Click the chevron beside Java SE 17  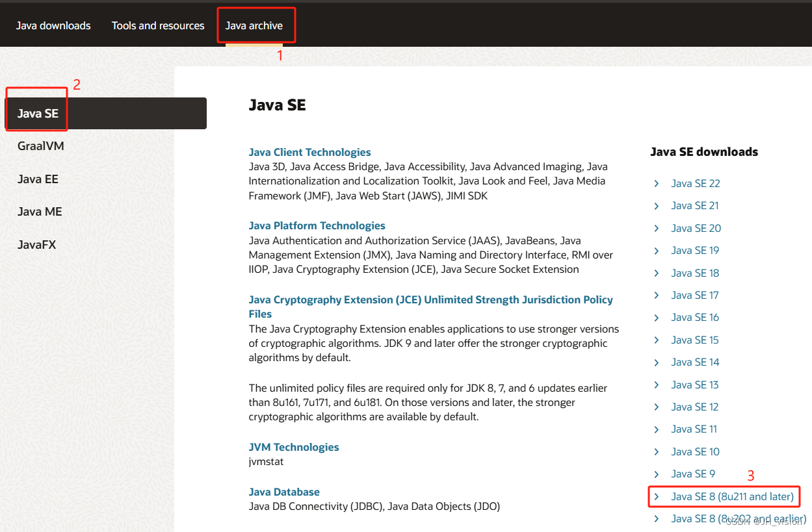(657, 296)
